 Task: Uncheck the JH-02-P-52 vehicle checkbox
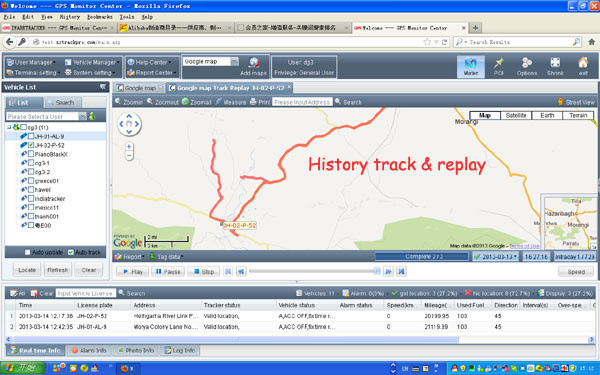point(31,145)
